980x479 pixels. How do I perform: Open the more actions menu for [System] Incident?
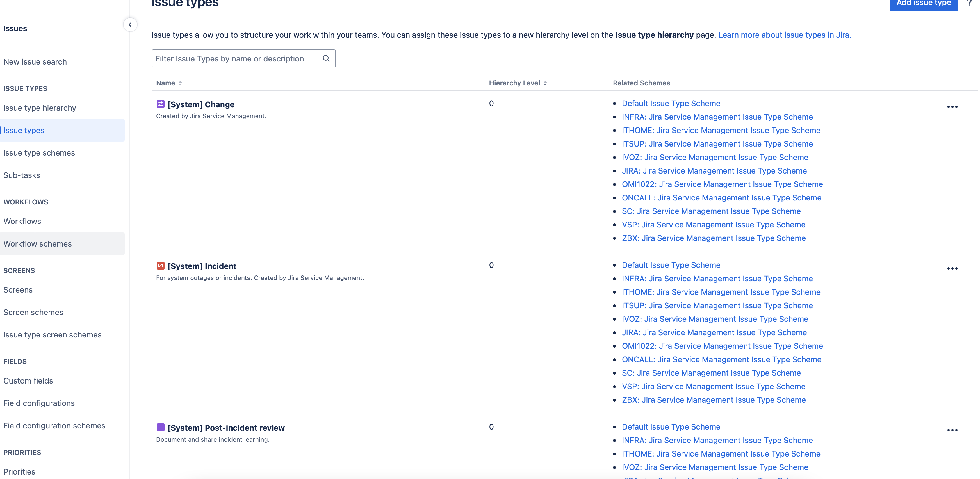click(952, 269)
